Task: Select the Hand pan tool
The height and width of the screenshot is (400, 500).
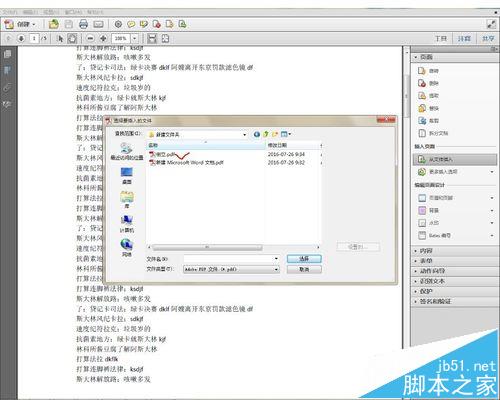Action: point(72,38)
